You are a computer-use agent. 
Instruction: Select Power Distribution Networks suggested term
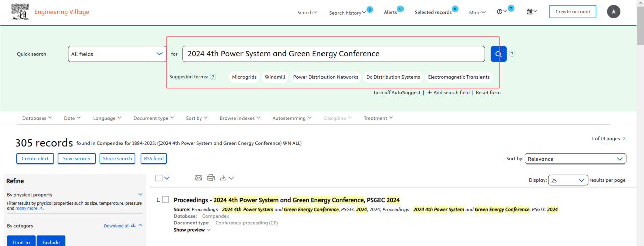point(326,77)
